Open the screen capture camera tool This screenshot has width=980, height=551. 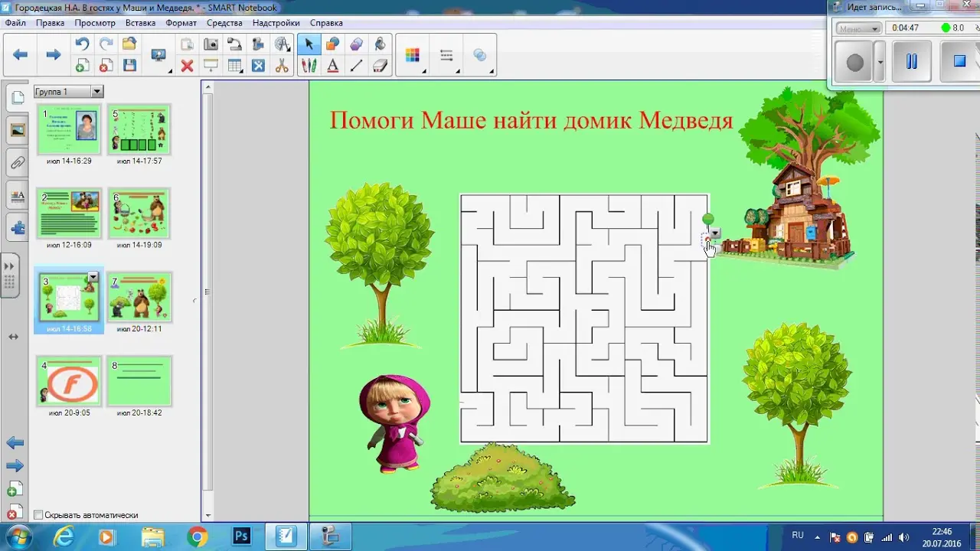(x=211, y=44)
